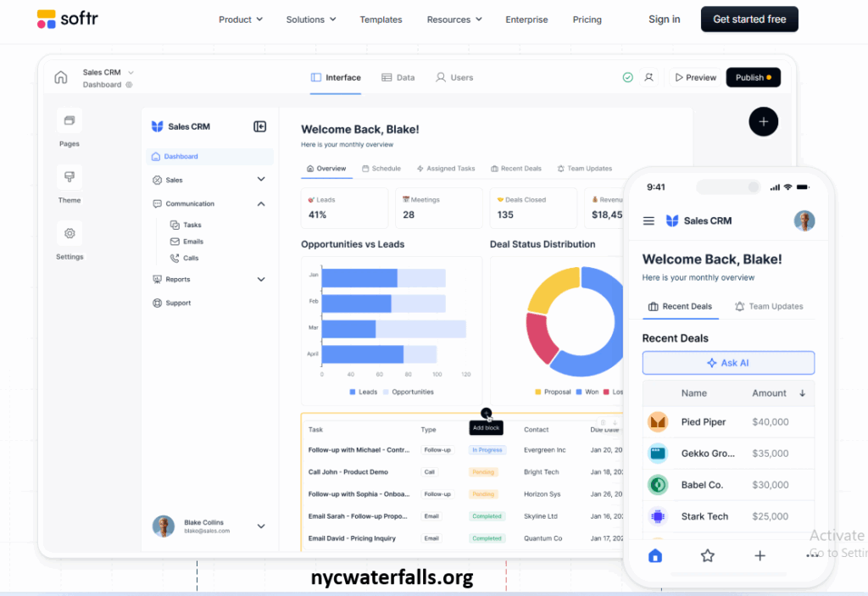868x596 pixels.
Task: Select the Team Updates tab in mobile preview
Action: click(x=769, y=307)
